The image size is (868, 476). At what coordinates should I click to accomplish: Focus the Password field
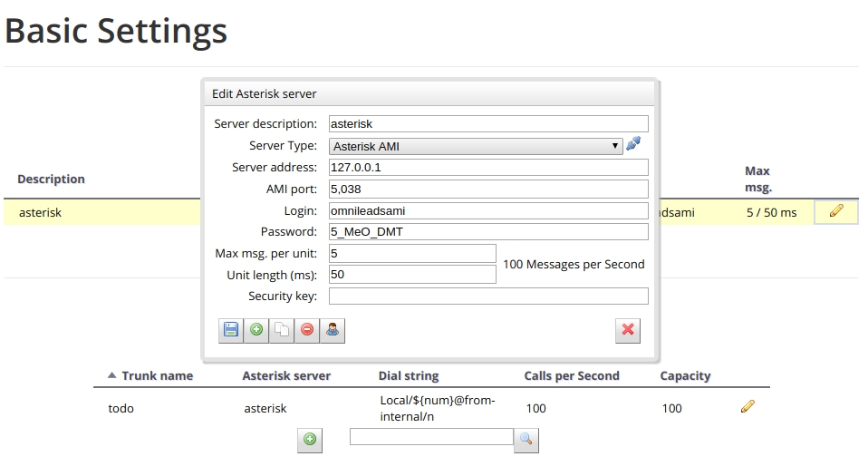(488, 231)
